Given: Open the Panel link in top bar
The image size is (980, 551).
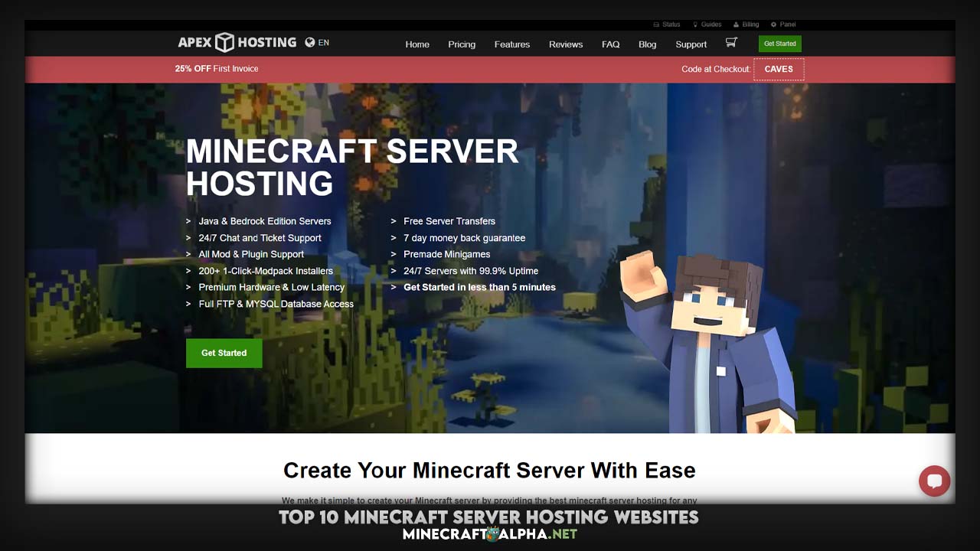Looking at the screenshot, I should 783,24.
